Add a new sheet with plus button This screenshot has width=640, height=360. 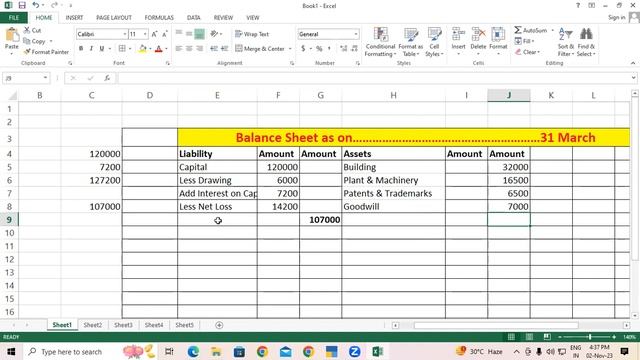pos(219,325)
